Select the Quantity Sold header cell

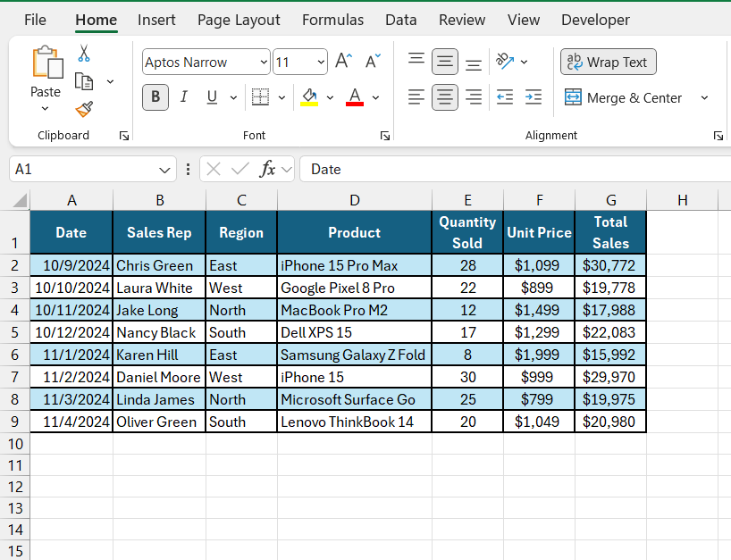click(x=467, y=232)
